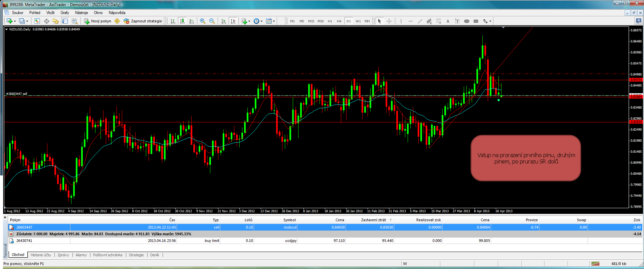Screen dimensions: 644x269
Task: Open the new chart dropdown arrow
Action: coord(15,21)
